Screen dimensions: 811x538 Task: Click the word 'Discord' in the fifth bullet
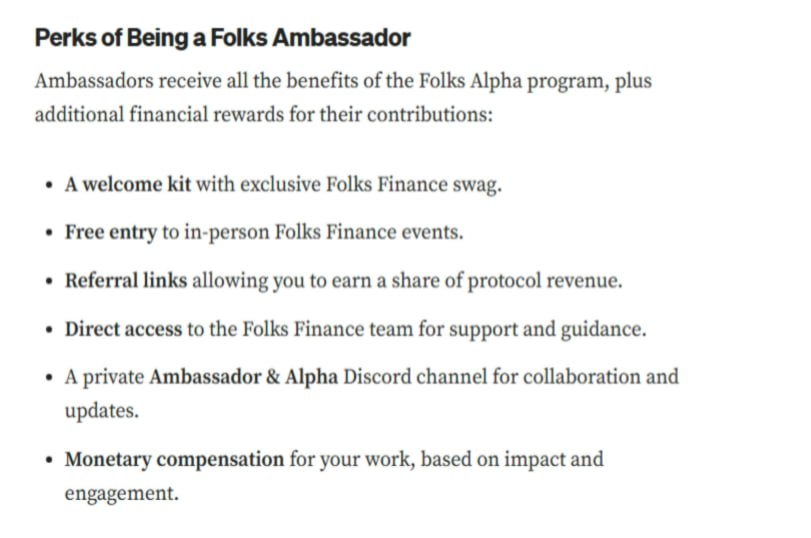(377, 377)
